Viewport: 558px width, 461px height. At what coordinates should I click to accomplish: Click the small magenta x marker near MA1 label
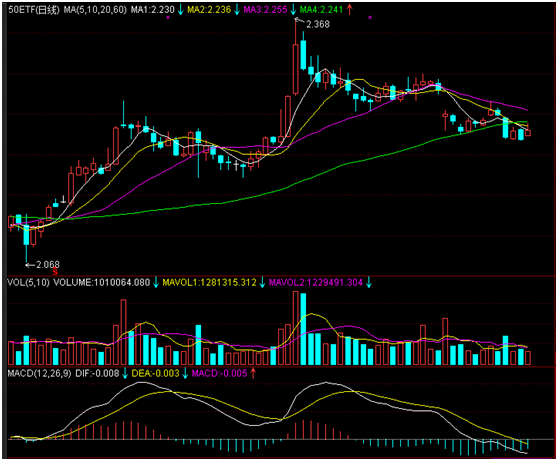point(168,17)
